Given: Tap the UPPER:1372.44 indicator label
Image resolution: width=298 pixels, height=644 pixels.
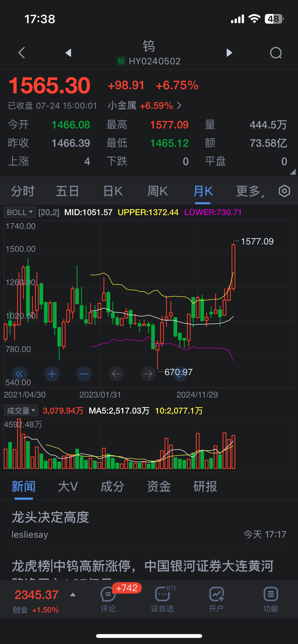Looking at the screenshot, I should 148,212.
